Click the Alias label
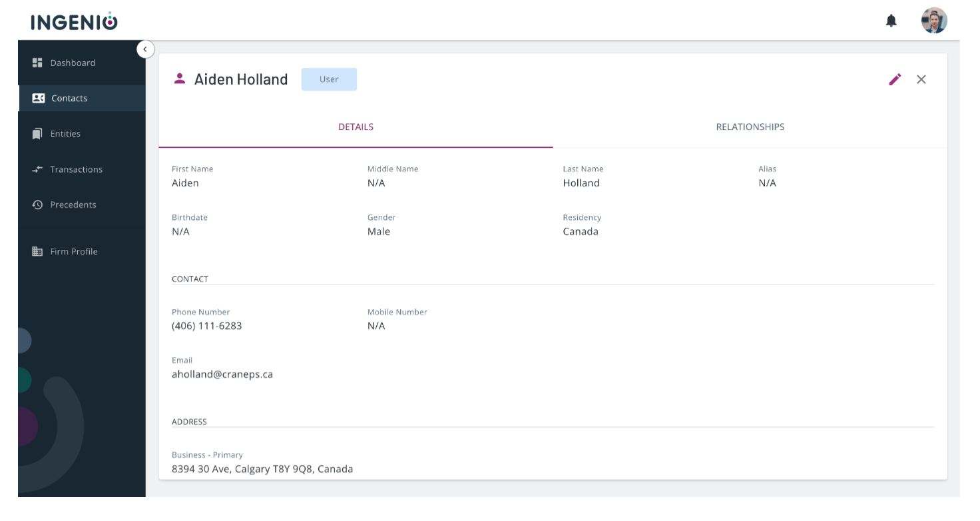This screenshot has height=521, width=980. tap(768, 169)
